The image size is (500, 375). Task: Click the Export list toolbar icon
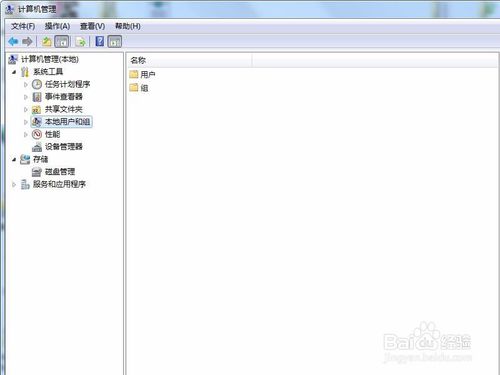[81, 42]
